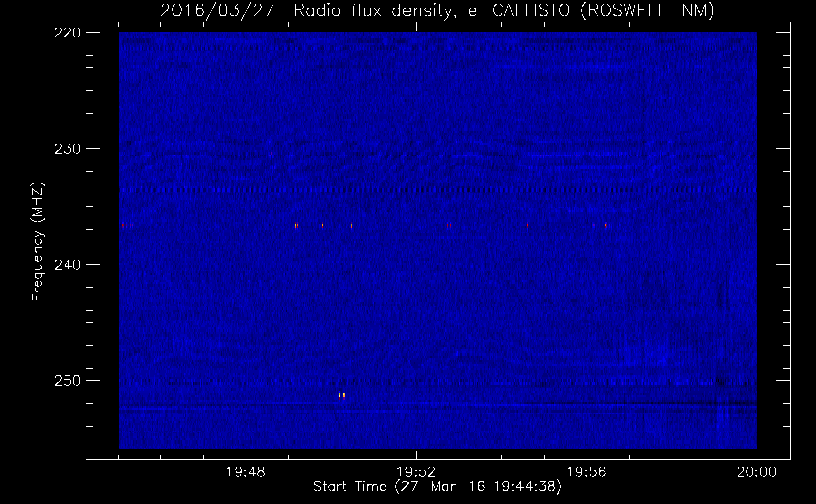Select the 250 frequency tick label
The height and width of the screenshot is (504, 816).
click(68, 381)
